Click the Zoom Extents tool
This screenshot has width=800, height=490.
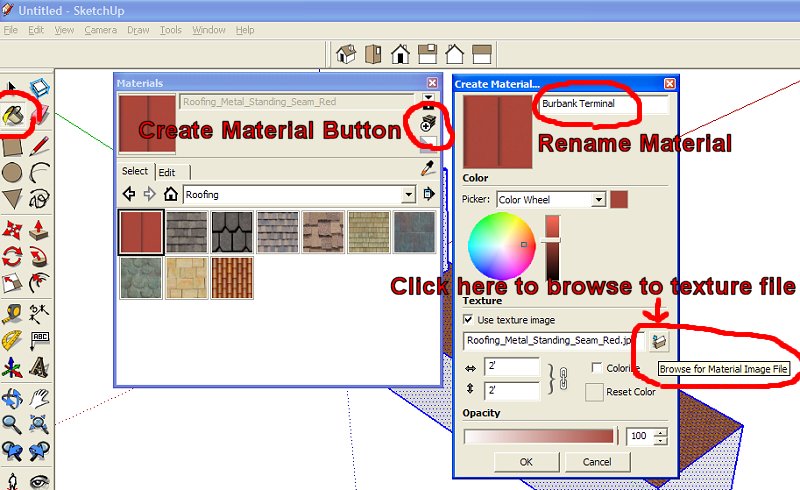point(39,424)
